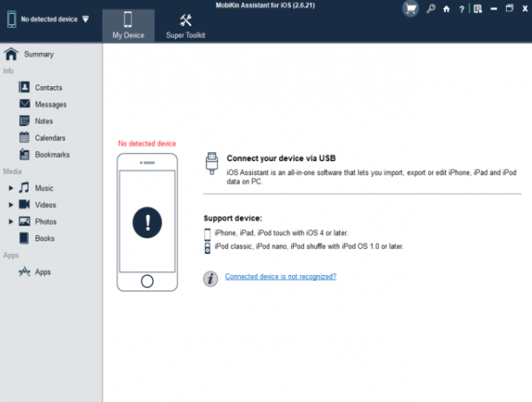This screenshot has width=532, height=402.
Task: Open the Bookmarks category
Action: point(44,155)
